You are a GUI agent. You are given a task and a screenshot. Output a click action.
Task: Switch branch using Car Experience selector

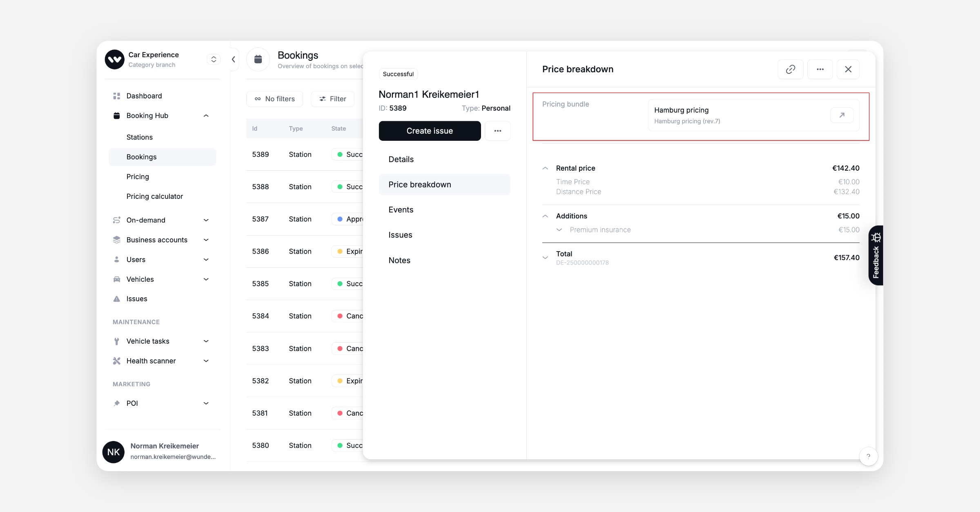click(x=214, y=60)
